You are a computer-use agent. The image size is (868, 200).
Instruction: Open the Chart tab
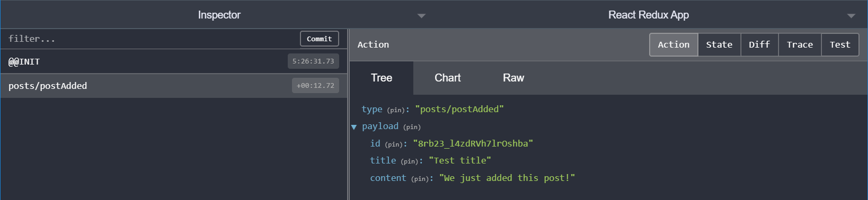(448, 78)
